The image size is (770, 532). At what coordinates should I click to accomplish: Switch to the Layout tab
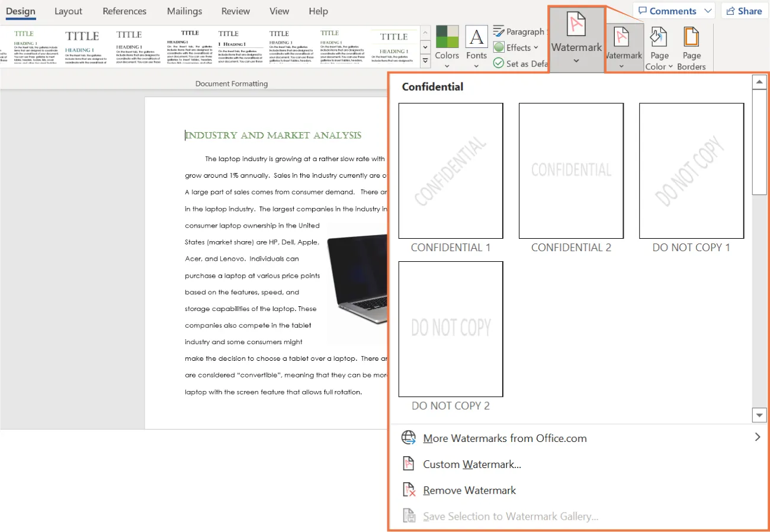point(68,11)
